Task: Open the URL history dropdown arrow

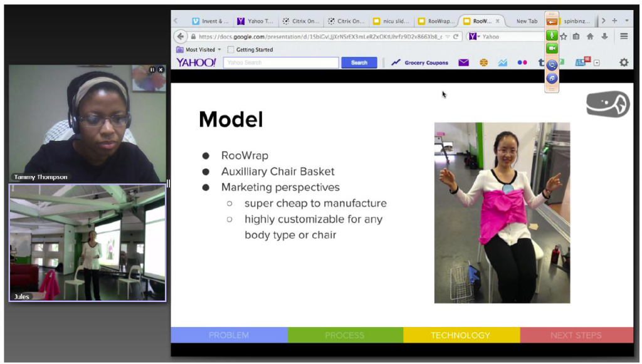Action: 448,36
